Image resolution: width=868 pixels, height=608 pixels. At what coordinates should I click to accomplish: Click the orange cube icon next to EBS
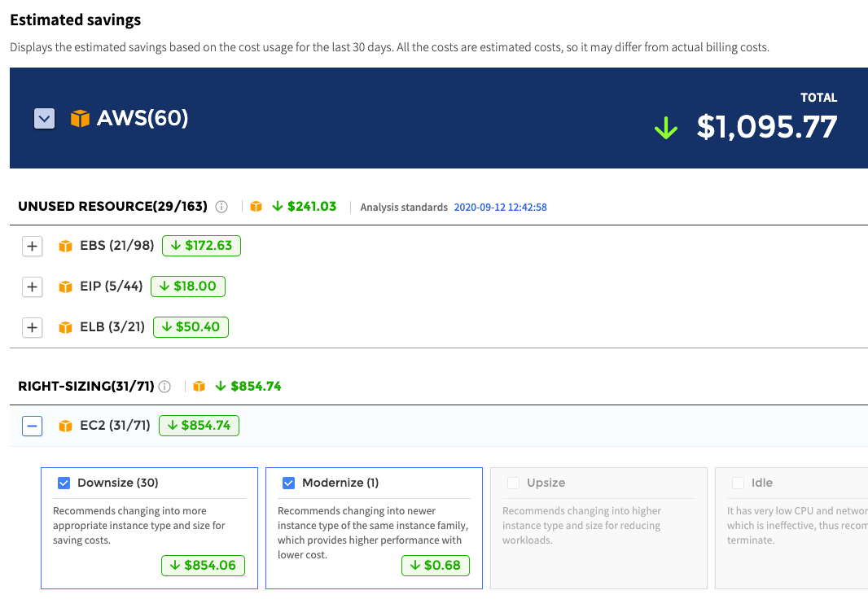pyautogui.click(x=66, y=246)
